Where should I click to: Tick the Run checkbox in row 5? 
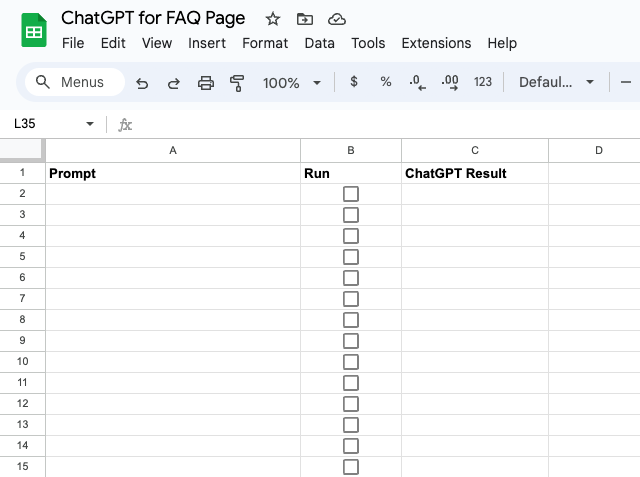pos(351,257)
